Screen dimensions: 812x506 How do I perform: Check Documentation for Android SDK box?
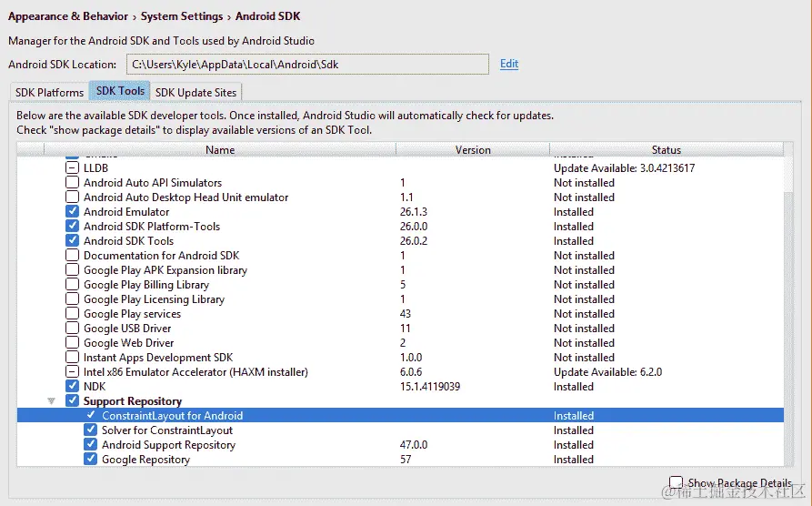[x=72, y=255]
